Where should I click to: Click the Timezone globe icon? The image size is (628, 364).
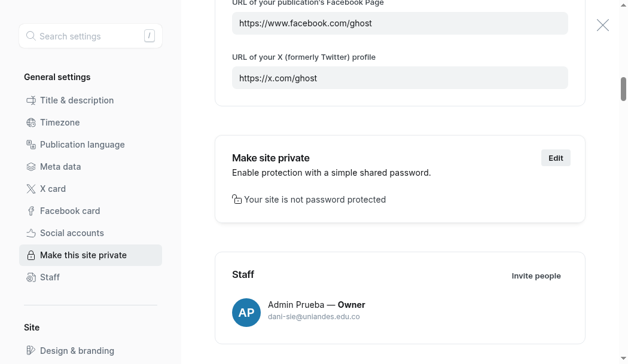point(31,123)
